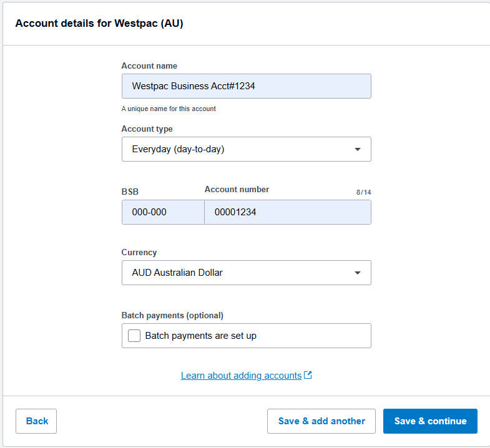Click into the BSB field
The image size is (490, 448).
click(162, 212)
